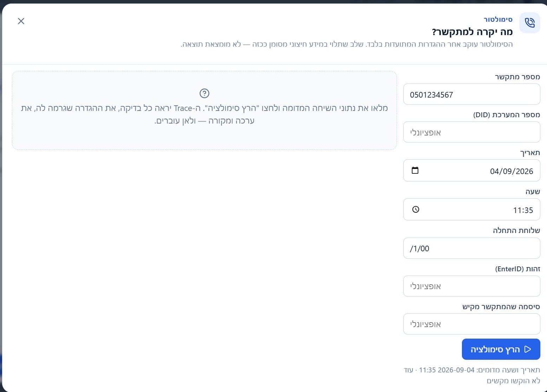
Task: Select the minutes segment 35 in the time field
Action: coord(528,210)
